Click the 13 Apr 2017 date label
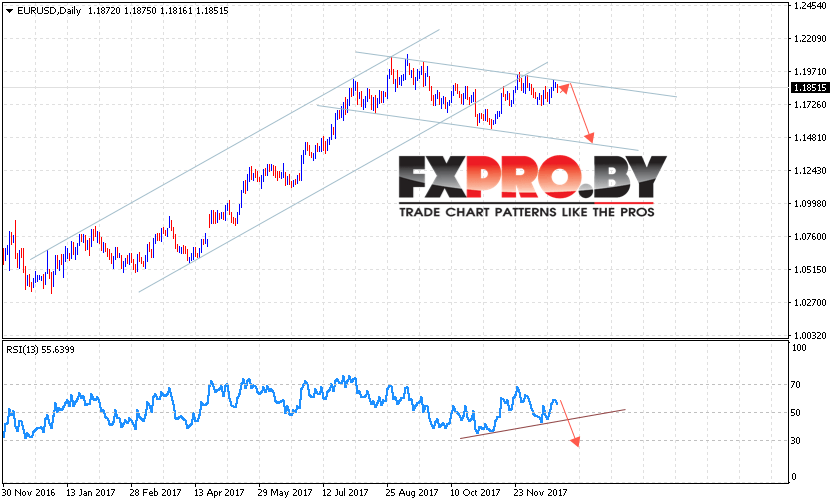Viewport: 831px width, 504px height. (219, 493)
